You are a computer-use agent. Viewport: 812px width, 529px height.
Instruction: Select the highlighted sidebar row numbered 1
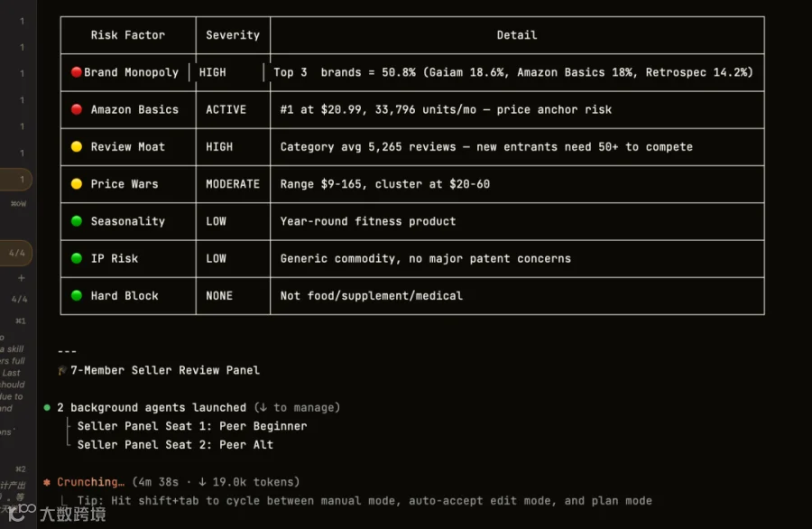tap(16, 180)
